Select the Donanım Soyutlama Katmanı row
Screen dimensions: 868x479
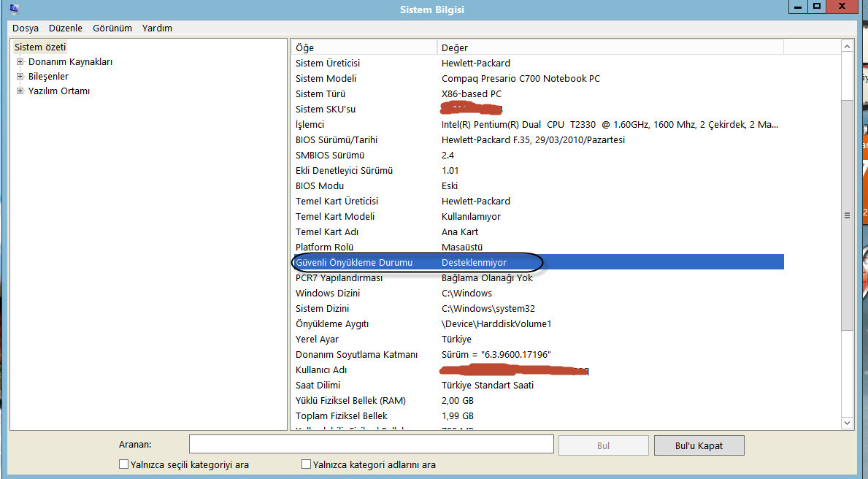click(x=537, y=354)
